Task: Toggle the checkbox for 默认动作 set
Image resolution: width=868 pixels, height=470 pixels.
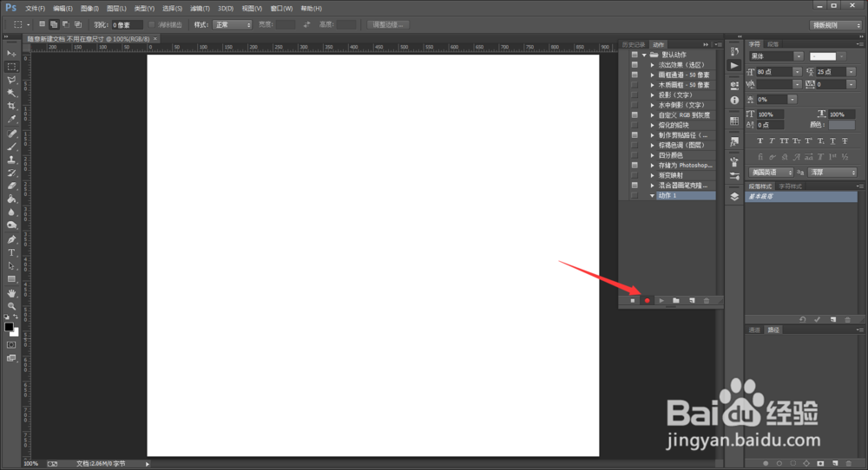Action: tap(635, 55)
